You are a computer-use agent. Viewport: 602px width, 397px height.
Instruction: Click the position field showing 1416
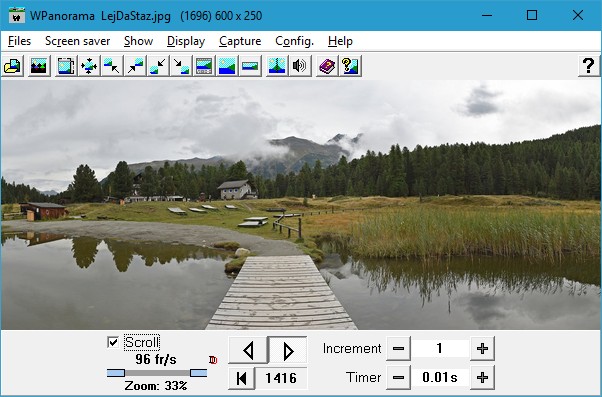(x=281, y=378)
